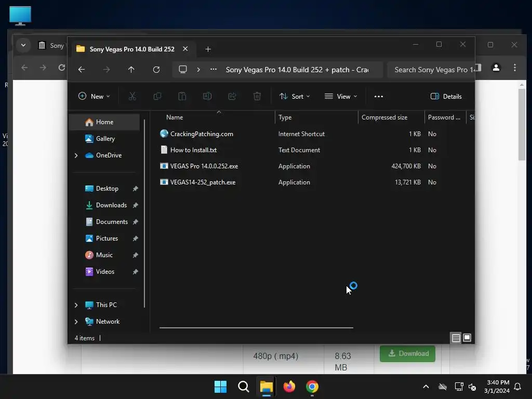The width and height of the screenshot is (532, 399).
Task: Show hidden system tray icons
Action: pyautogui.click(x=426, y=387)
